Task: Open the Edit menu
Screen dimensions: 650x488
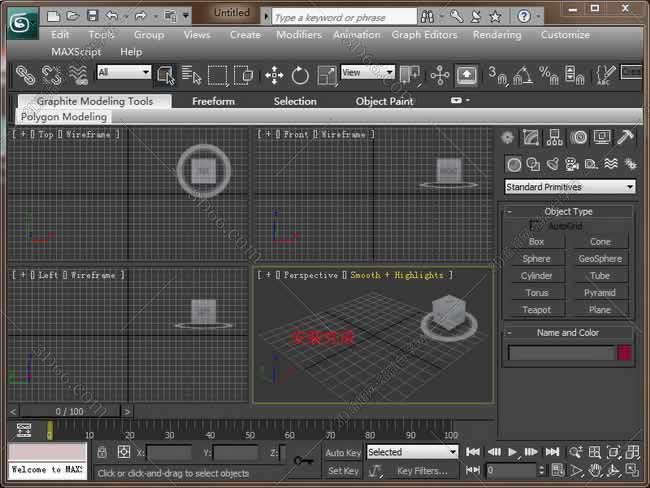Action: click(x=60, y=35)
